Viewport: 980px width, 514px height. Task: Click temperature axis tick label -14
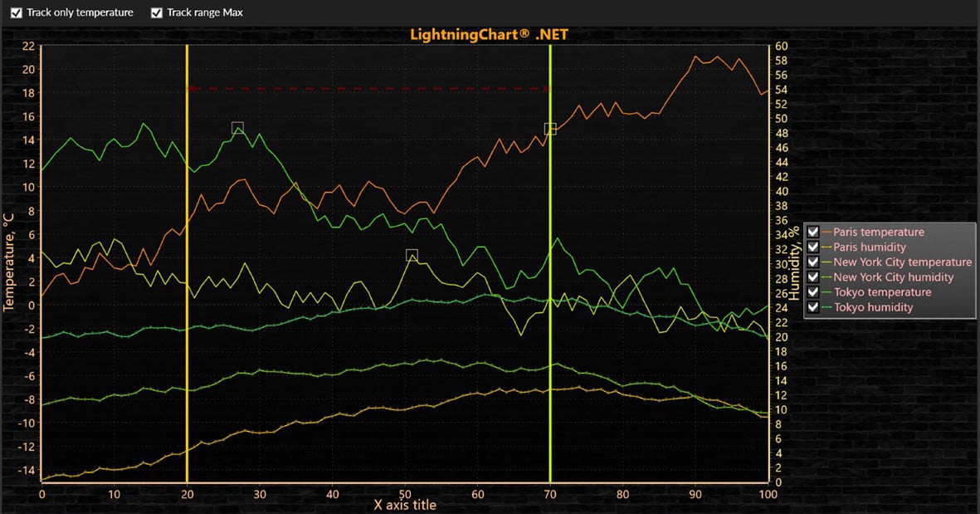[27, 470]
